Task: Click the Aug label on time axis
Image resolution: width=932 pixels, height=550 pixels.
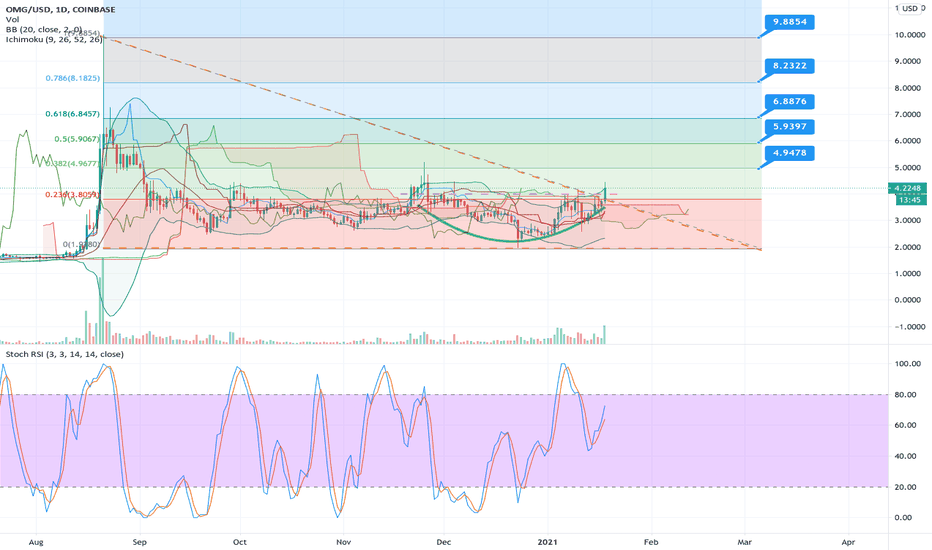Action: (36, 542)
